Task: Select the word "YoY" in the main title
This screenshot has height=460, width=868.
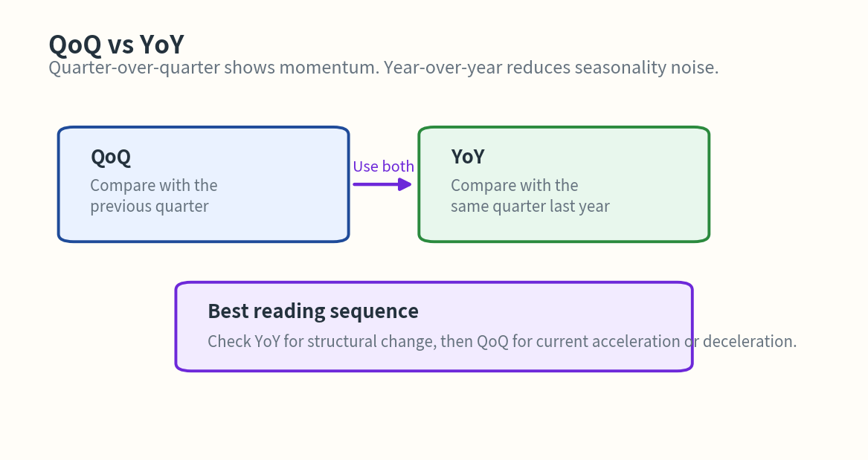Action: [161, 45]
